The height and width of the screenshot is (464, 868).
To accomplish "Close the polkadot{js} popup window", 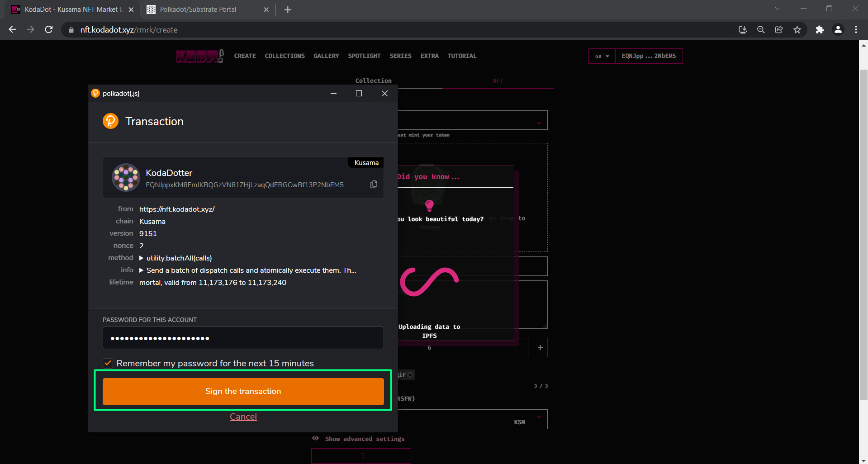I will (384, 94).
